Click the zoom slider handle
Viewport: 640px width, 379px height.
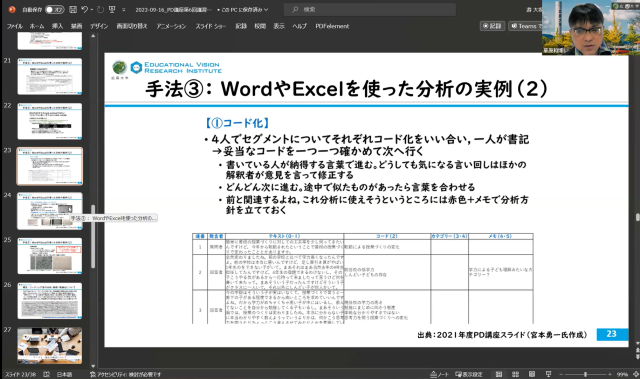click(x=585, y=374)
